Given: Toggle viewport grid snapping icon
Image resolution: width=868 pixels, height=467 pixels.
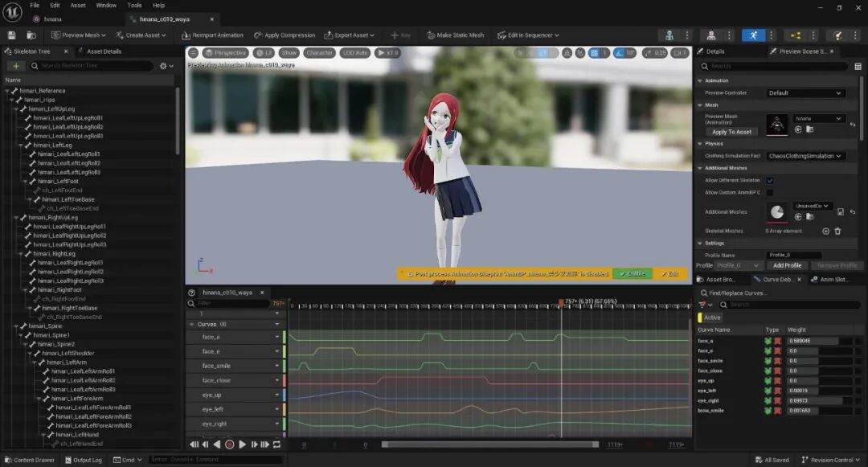Looking at the screenshot, I should pos(595,53).
